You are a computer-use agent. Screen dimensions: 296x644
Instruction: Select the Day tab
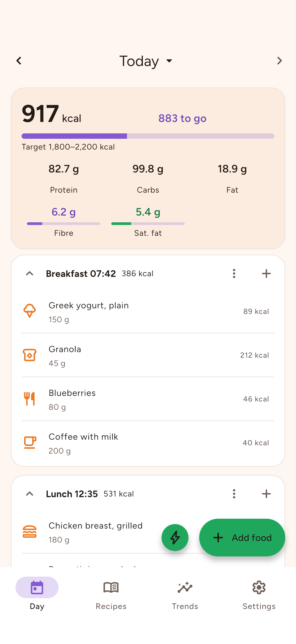tap(37, 595)
